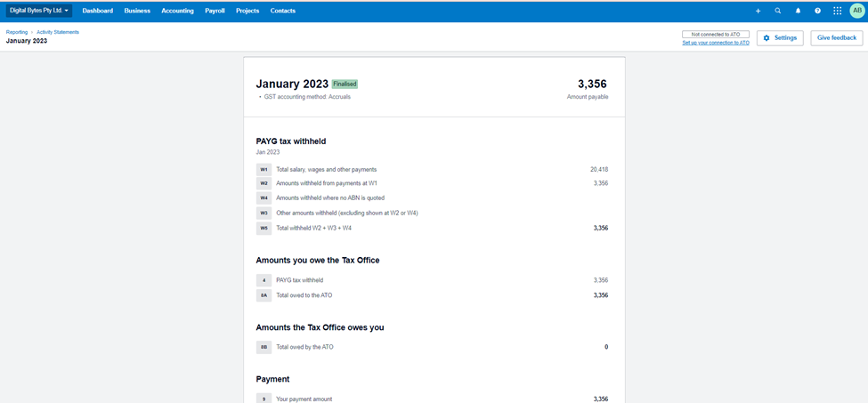Go to the Contacts menu
This screenshot has height=403, width=868.
[x=283, y=11]
